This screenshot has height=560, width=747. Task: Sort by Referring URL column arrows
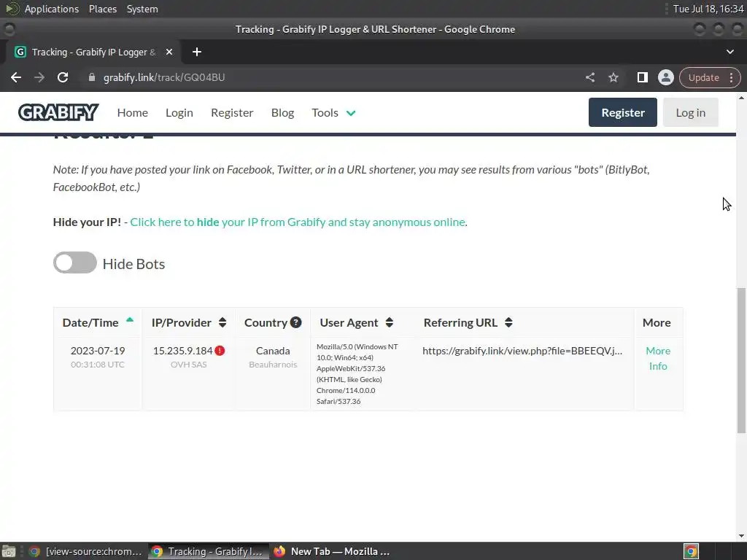click(508, 322)
